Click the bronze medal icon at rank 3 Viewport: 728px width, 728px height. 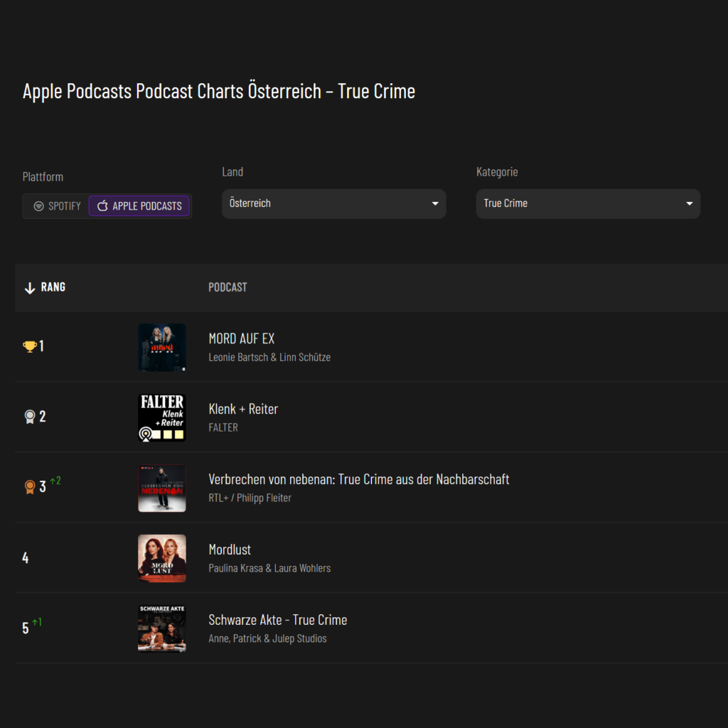click(x=30, y=486)
